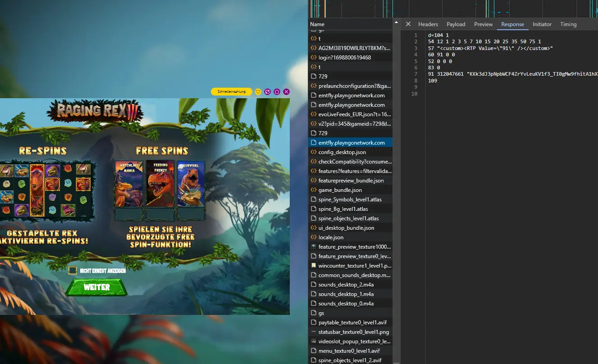This screenshot has width=598, height=364.
Task: Click the network timeline overview strip
Action: point(453,9)
